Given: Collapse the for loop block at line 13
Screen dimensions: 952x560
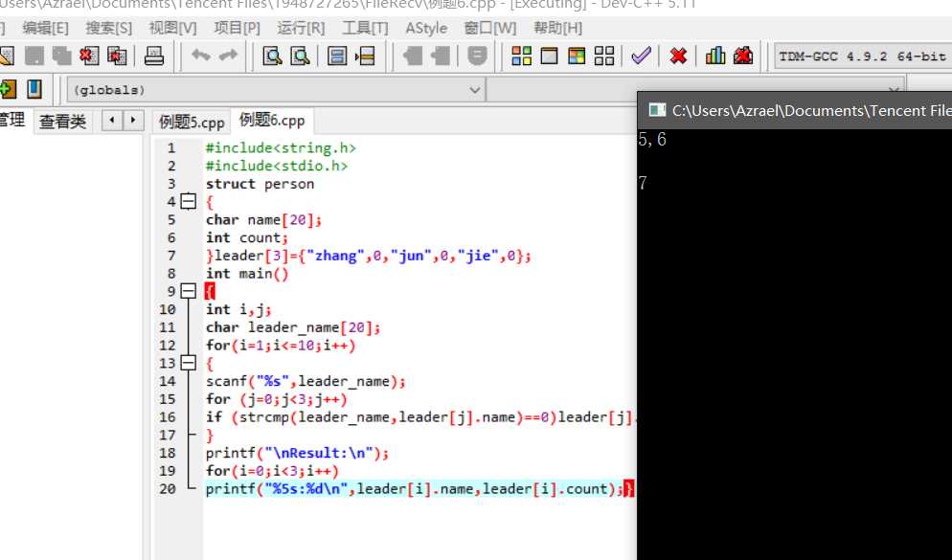Looking at the screenshot, I should [189, 363].
